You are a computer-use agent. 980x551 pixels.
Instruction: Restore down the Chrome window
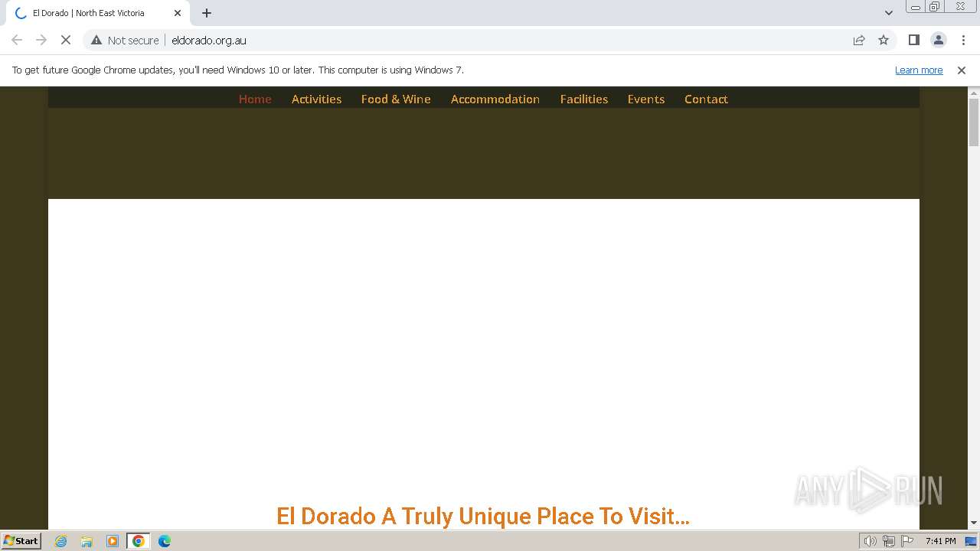(935, 7)
